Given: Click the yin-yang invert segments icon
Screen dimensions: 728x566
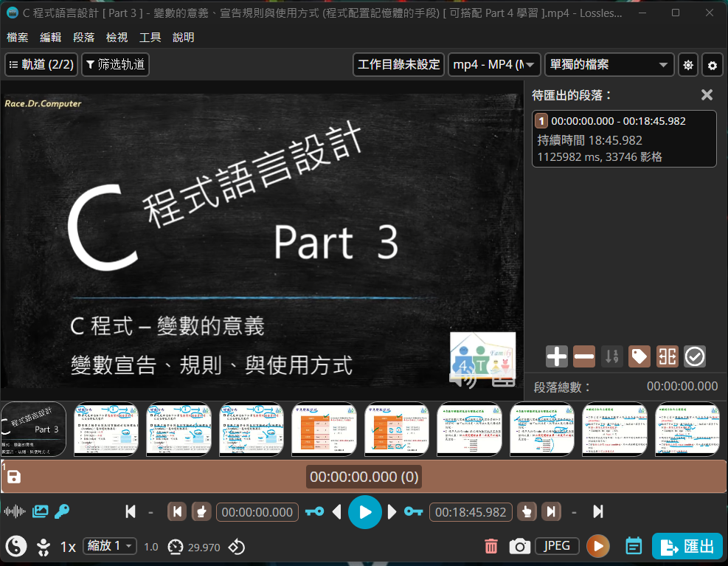Looking at the screenshot, I should pos(16,546).
